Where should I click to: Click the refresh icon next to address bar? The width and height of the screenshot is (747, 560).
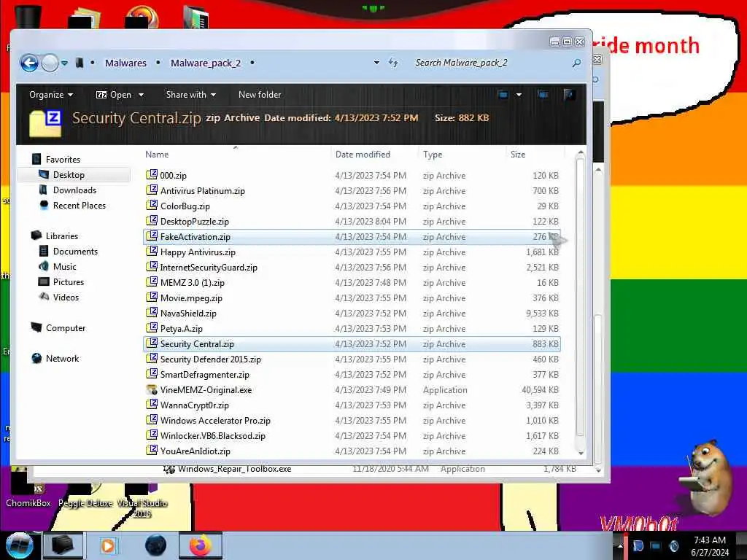coord(393,63)
